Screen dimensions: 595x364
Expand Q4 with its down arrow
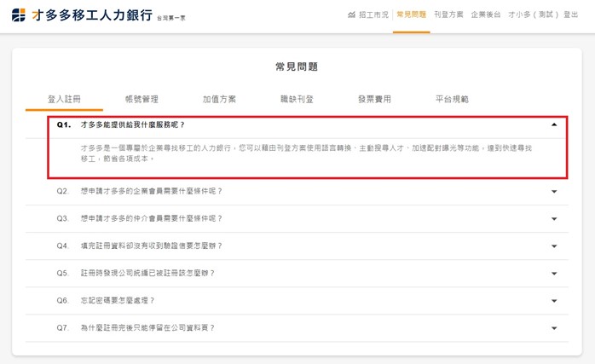[x=554, y=246]
